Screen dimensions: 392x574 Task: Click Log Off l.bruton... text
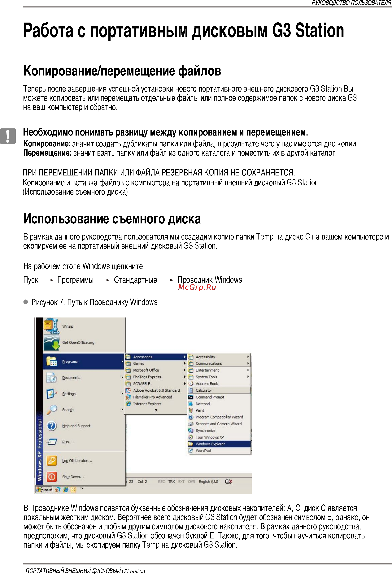pos(77,461)
